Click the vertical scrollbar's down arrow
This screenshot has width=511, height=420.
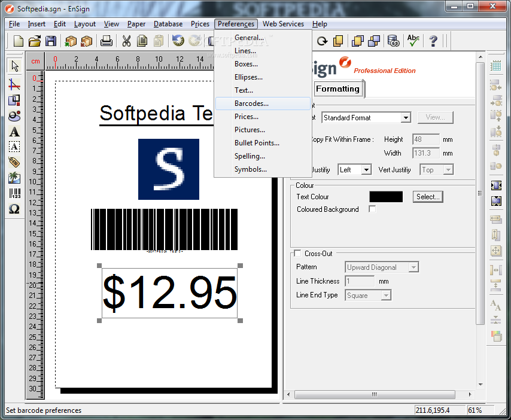[480, 385]
